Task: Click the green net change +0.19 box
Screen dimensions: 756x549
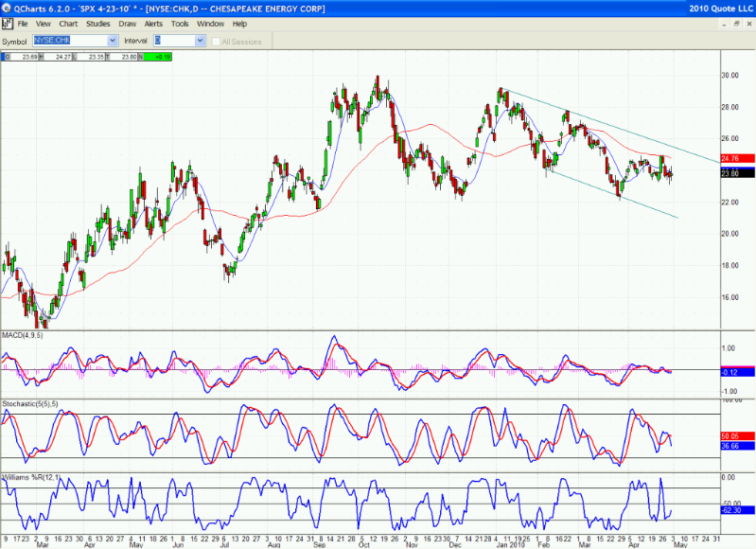Action: (x=155, y=57)
